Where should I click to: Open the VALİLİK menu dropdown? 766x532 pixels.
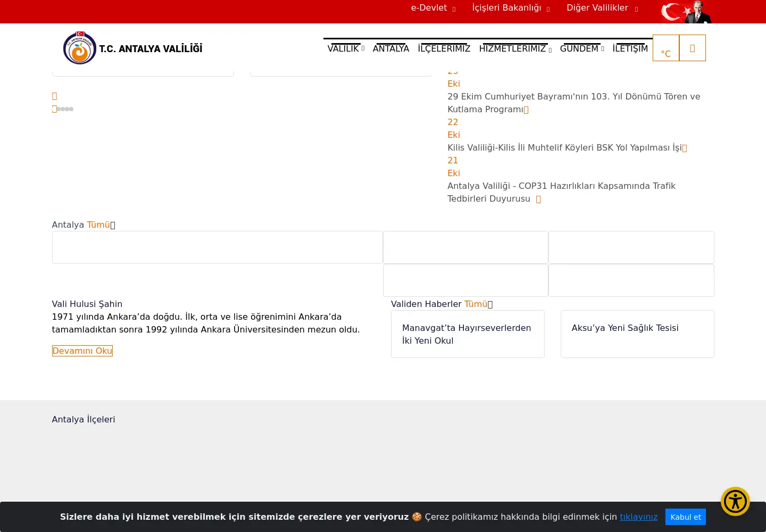[346, 48]
